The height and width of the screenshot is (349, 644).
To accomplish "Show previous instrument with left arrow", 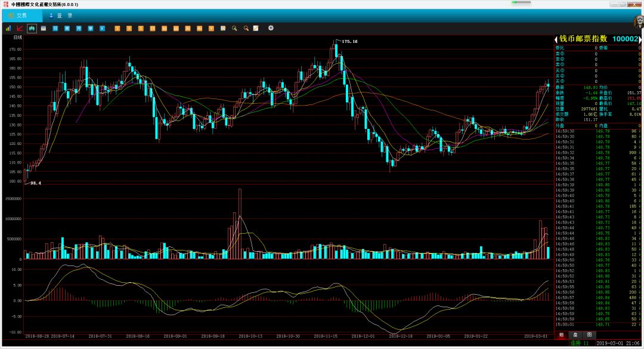I will coord(556,39).
